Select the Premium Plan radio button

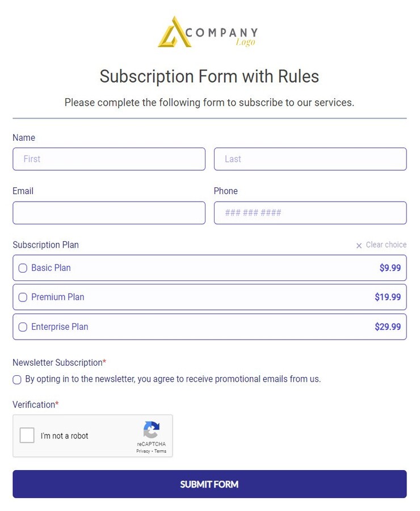tap(23, 297)
